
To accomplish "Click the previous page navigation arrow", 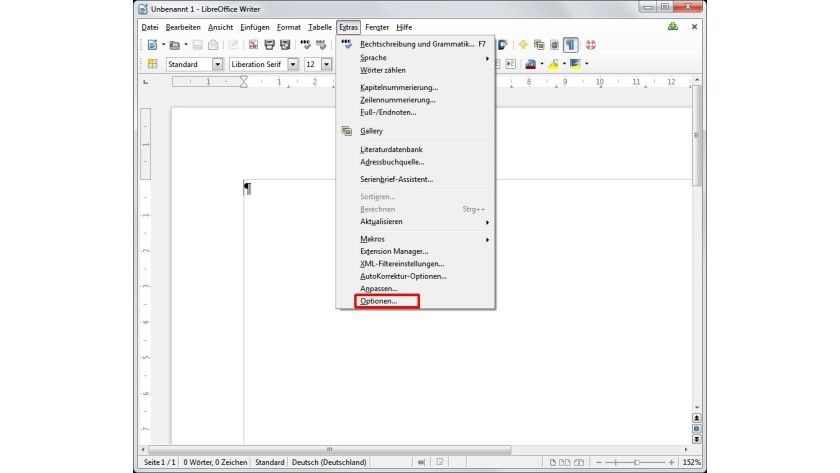I will point(696,418).
